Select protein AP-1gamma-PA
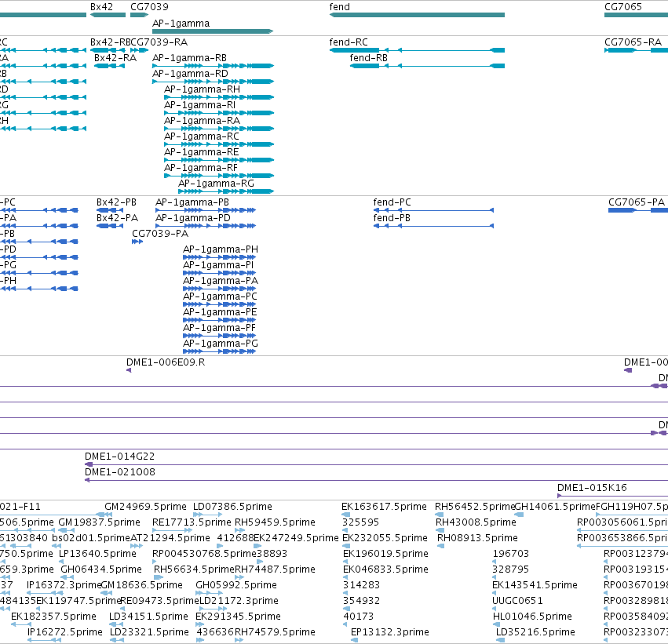The image size is (668, 644). click(221, 281)
